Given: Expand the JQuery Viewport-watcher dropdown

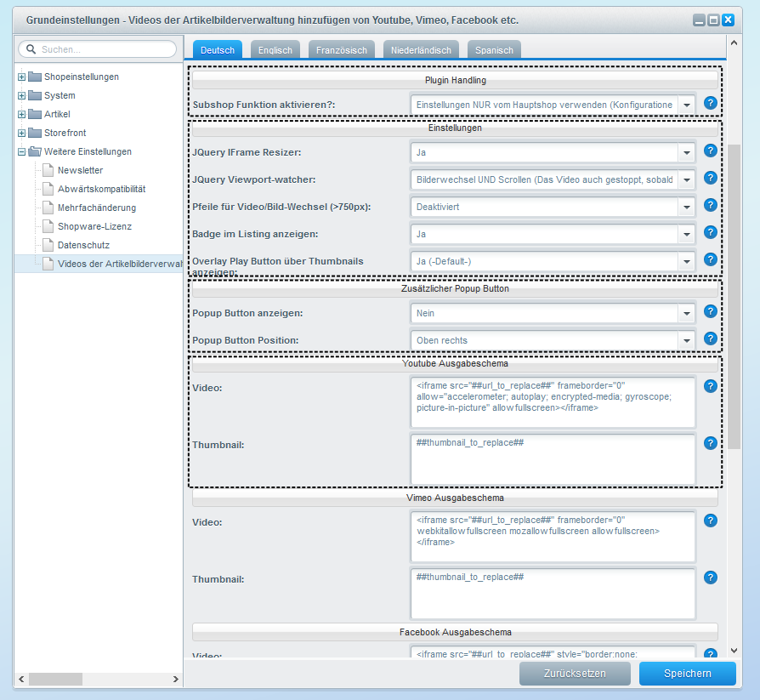Looking at the screenshot, I should click(x=687, y=179).
